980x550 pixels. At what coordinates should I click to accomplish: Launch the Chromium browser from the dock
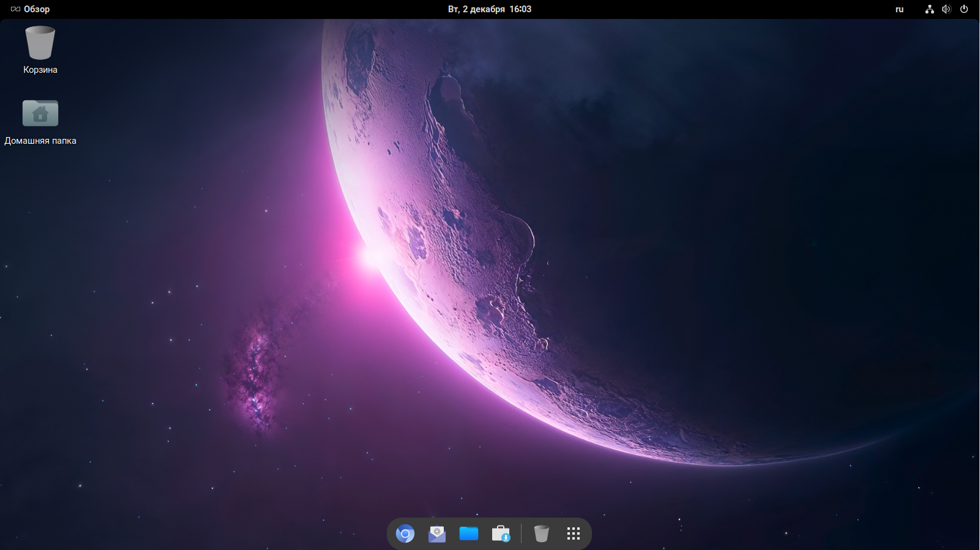coord(405,533)
